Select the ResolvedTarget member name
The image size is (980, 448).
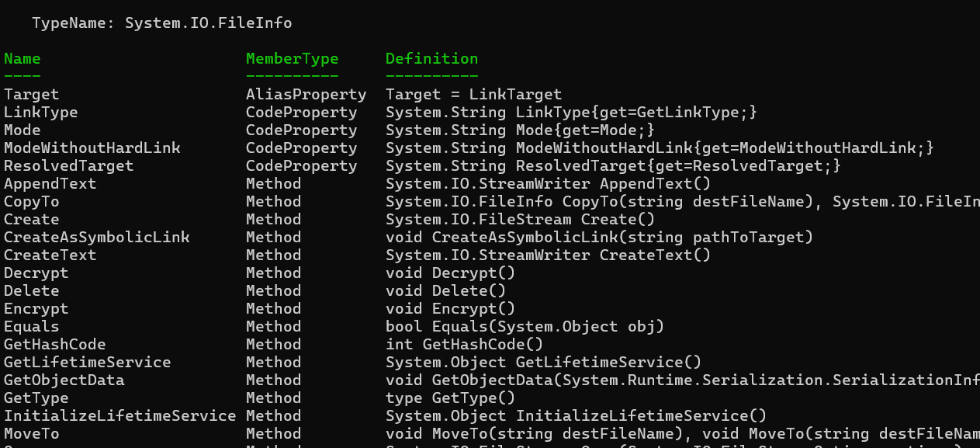(68, 166)
